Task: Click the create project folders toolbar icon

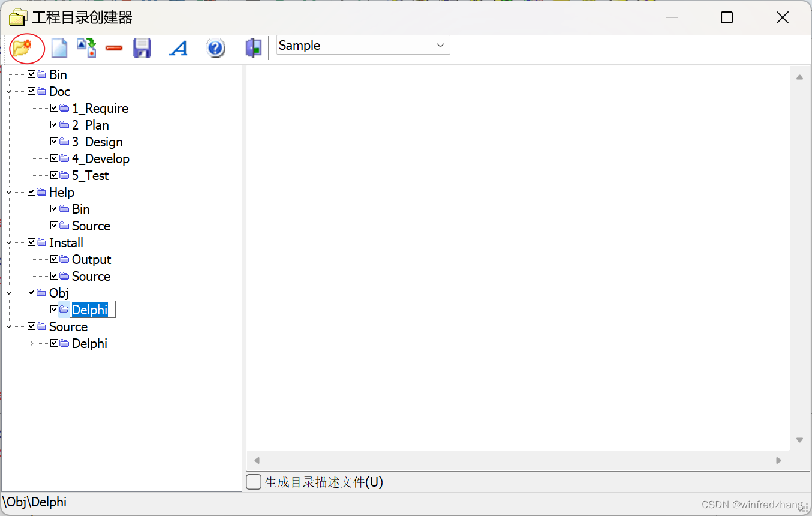Action: point(22,47)
